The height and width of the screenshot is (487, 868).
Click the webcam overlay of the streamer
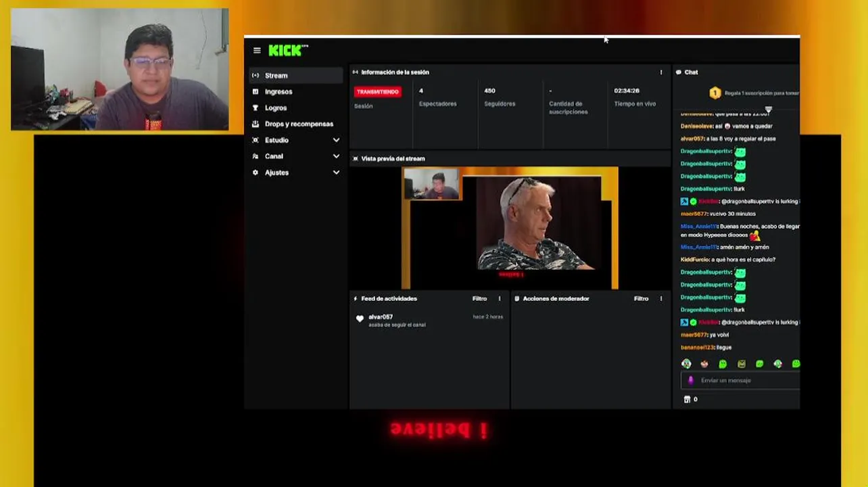click(x=120, y=69)
